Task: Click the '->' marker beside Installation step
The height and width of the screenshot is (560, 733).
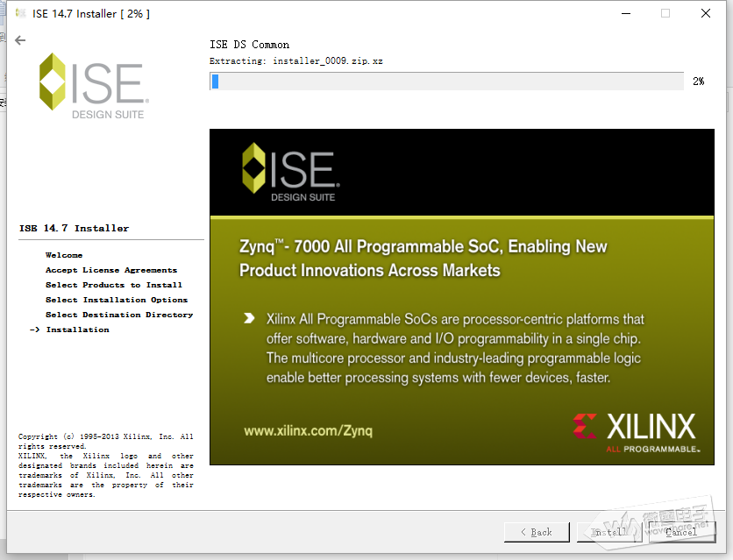Action: pyautogui.click(x=34, y=330)
